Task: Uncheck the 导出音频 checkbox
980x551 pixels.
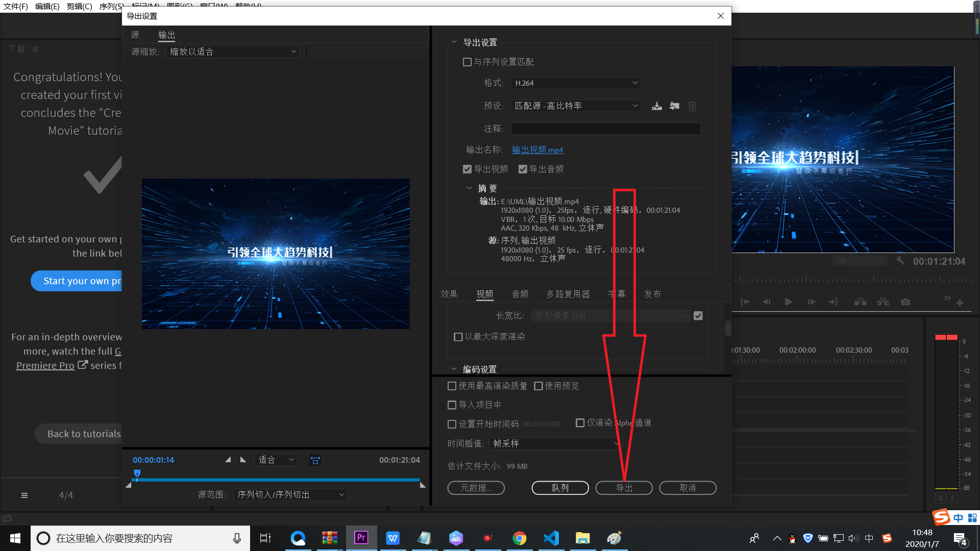Action: tap(523, 169)
